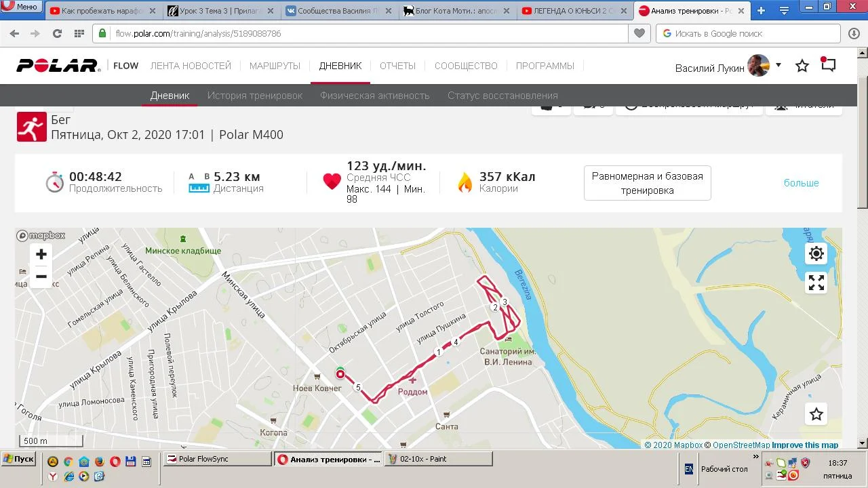Follow the Improve this map link

point(805,445)
